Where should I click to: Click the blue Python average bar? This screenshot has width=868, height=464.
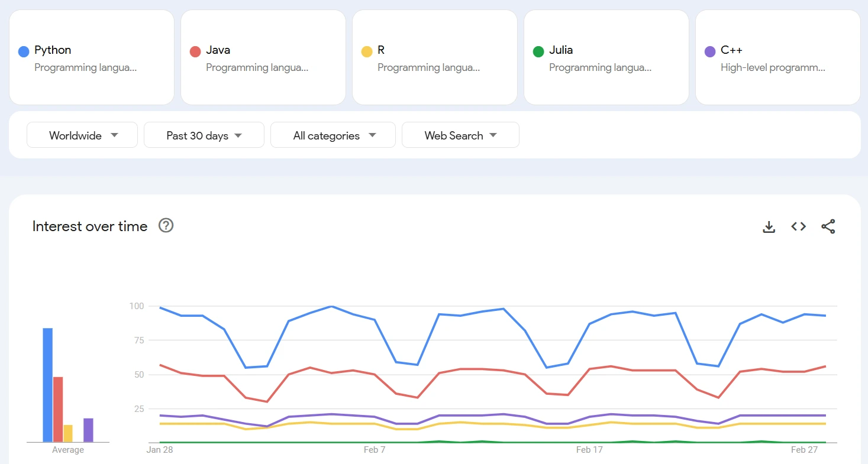[47, 385]
